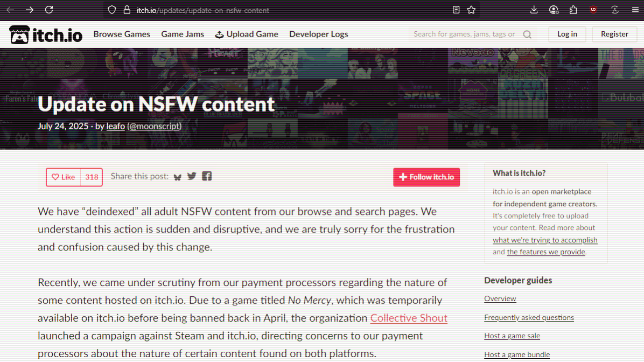Open Upload Game menu item

[x=247, y=34]
